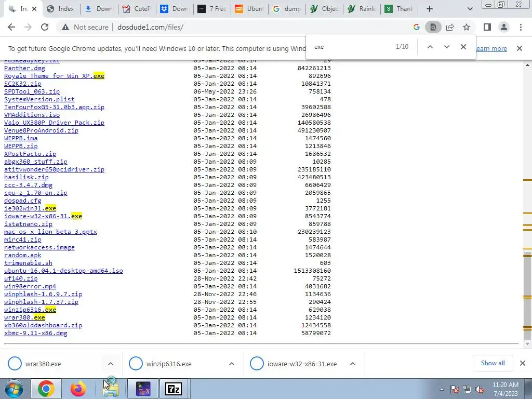Close the find bar

[463, 47]
